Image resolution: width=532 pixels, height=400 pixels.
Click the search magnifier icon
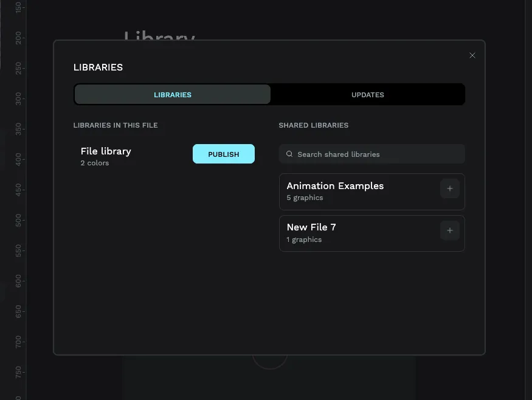289,154
